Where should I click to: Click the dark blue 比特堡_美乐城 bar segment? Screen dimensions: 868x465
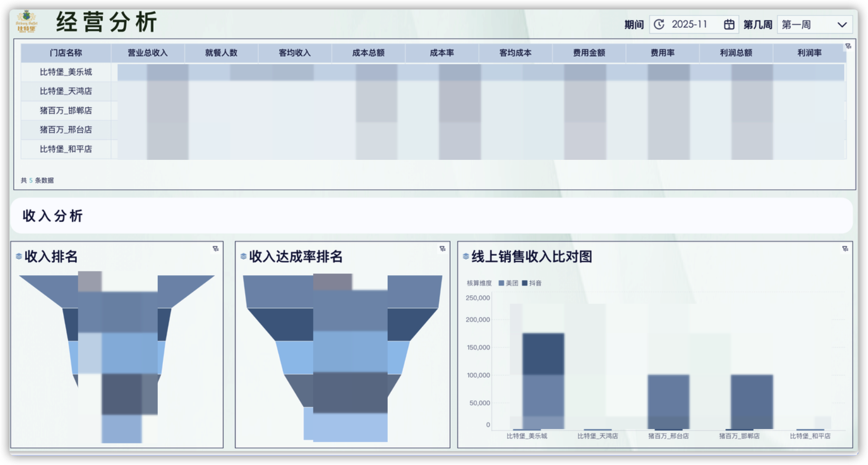pos(543,354)
